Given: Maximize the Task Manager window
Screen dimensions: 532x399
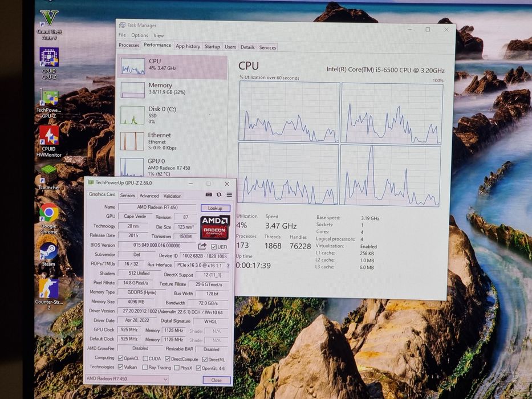Looking at the screenshot, I should pyautogui.click(x=428, y=30).
